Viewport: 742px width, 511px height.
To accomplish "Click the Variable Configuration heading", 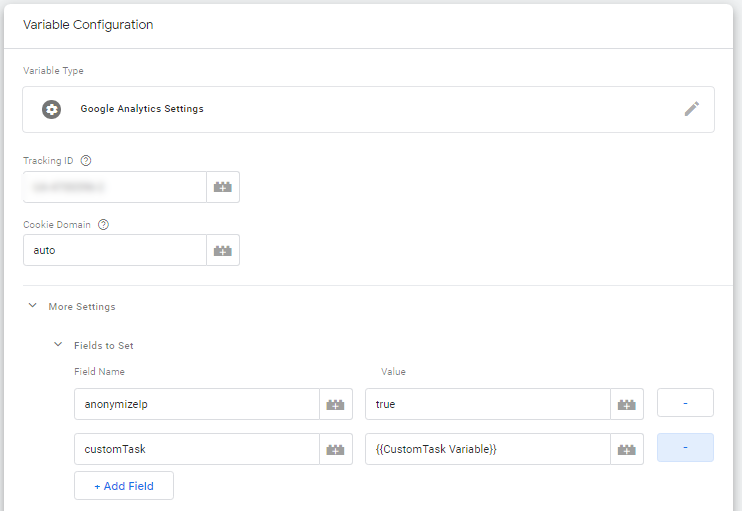I will 88,25.
